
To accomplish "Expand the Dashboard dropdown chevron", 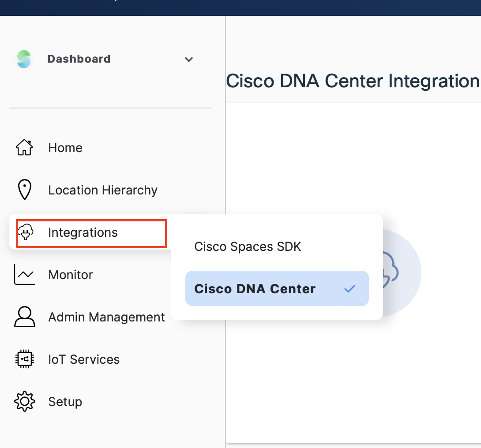I will (189, 60).
